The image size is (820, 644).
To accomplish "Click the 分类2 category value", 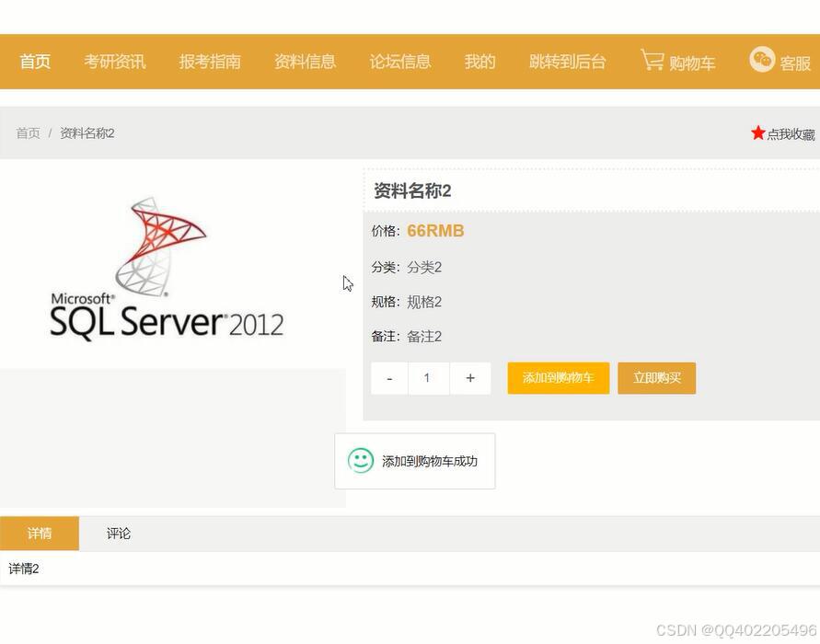I will click(x=424, y=267).
